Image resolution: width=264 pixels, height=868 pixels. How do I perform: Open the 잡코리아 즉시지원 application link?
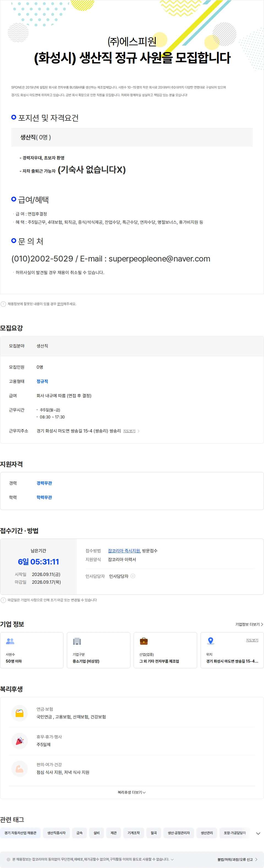[x=124, y=551]
